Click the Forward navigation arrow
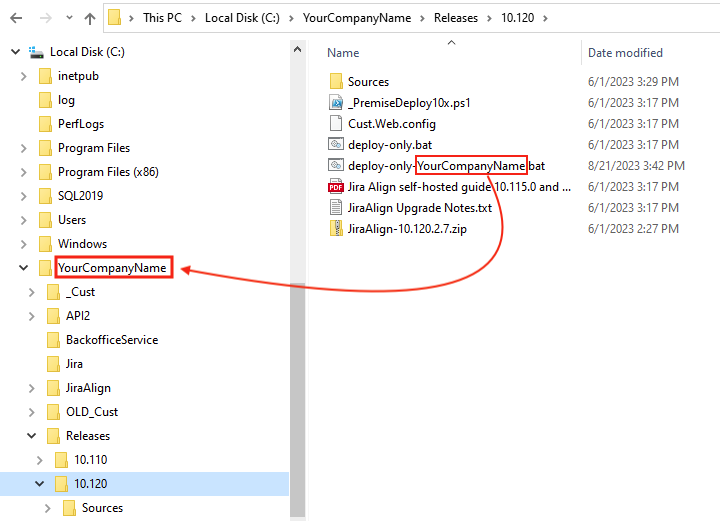The width and height of the screenshot is (720, 521). (45, 18)
